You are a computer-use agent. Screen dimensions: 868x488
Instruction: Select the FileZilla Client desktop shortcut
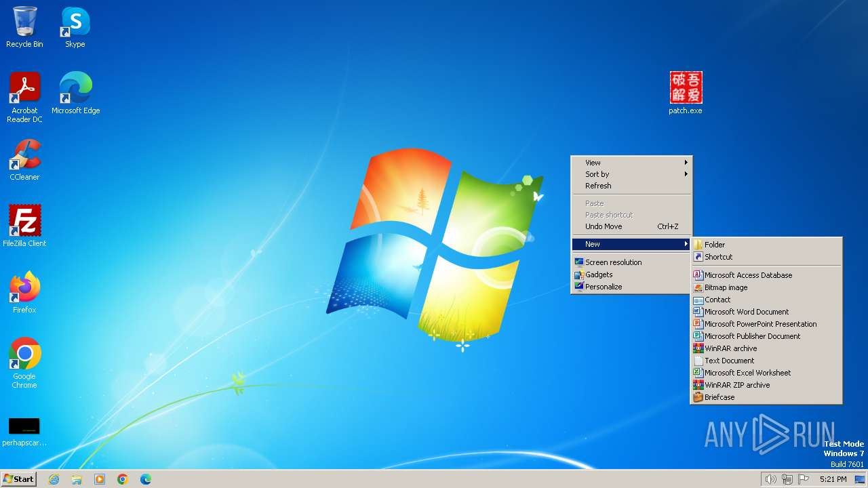pos(24,226)
